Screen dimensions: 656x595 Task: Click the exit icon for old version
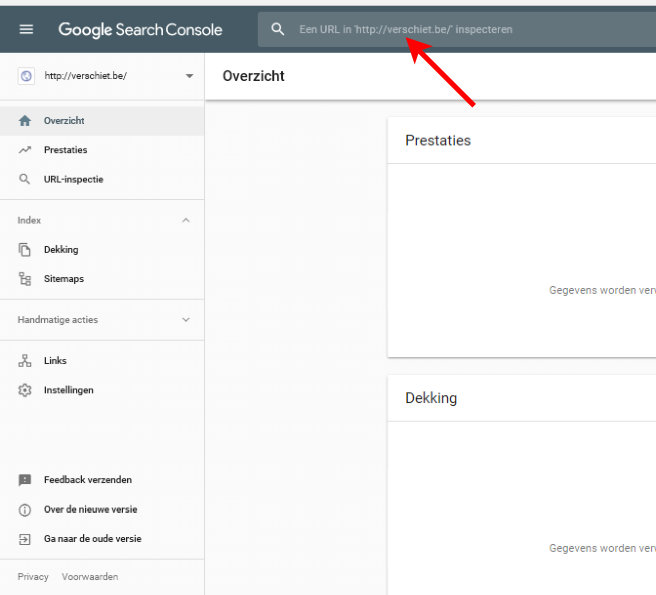pyautogui.click(x=25, y=539)
